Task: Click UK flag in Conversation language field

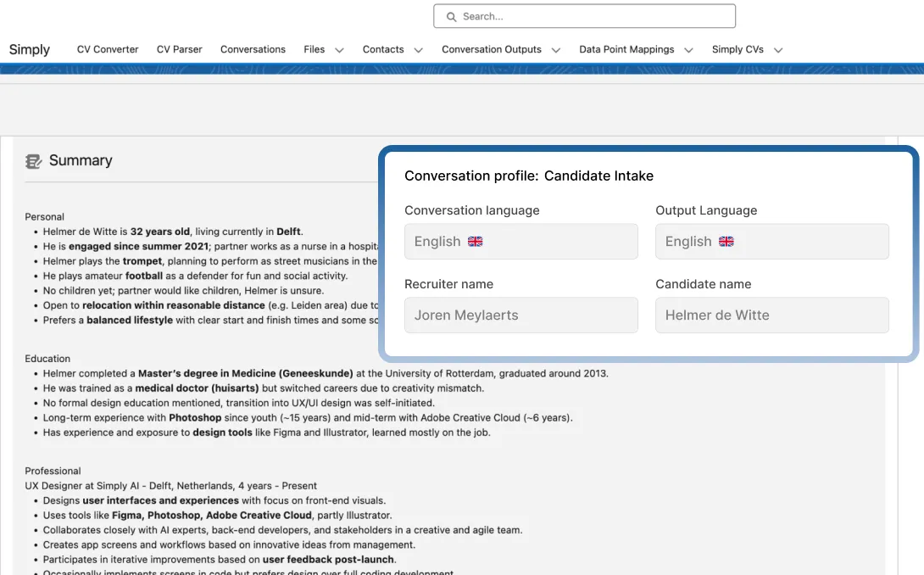Action: click(x=475, y=241)
